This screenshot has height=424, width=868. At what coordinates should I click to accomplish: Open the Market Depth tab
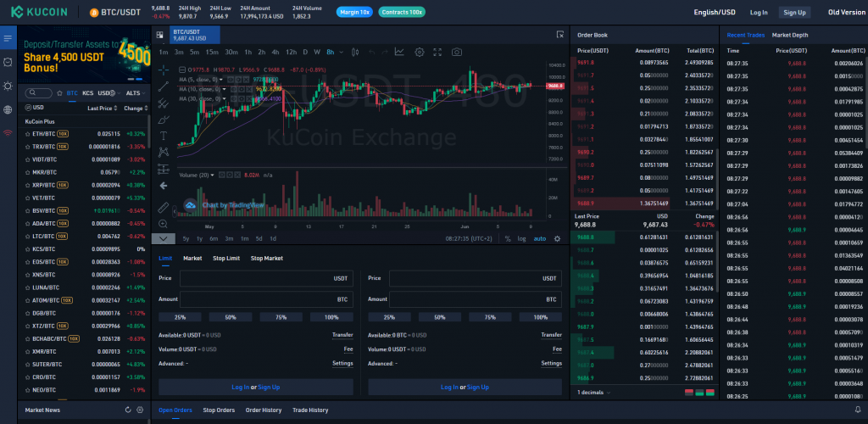(x=790, y=35)
